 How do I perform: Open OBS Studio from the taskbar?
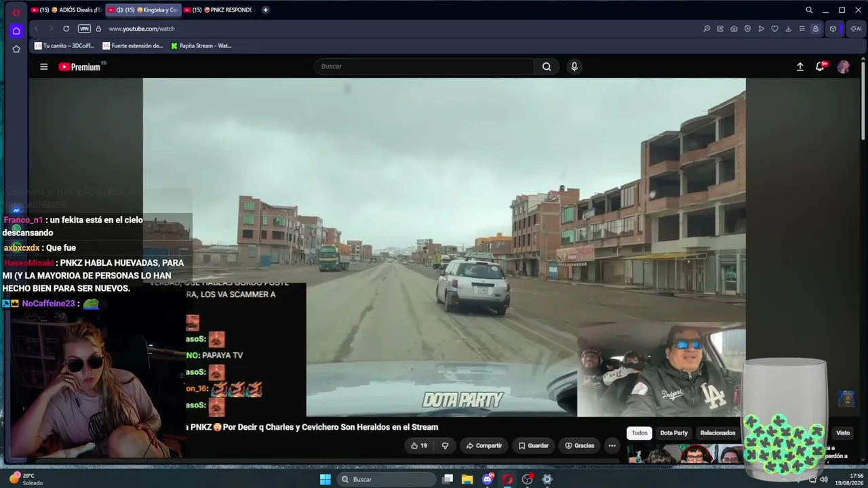click(x=528, y=479)
